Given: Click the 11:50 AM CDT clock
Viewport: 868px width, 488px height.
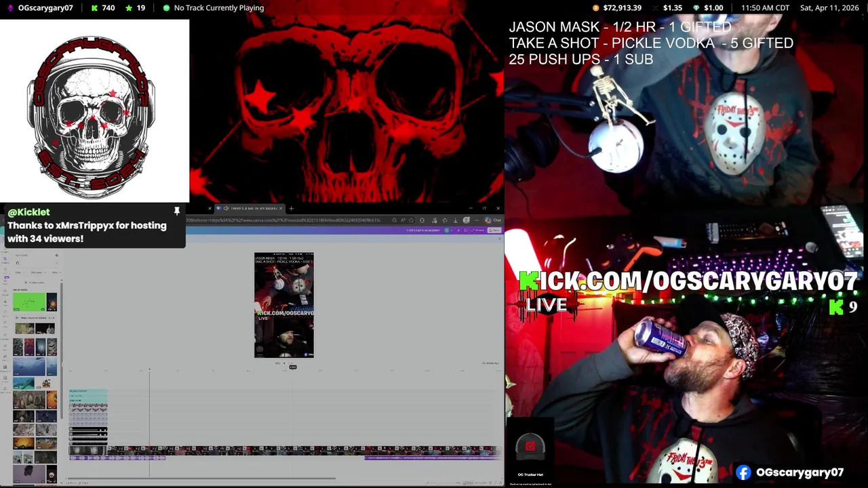Looking at the screenshot, I should click(766, 7).
